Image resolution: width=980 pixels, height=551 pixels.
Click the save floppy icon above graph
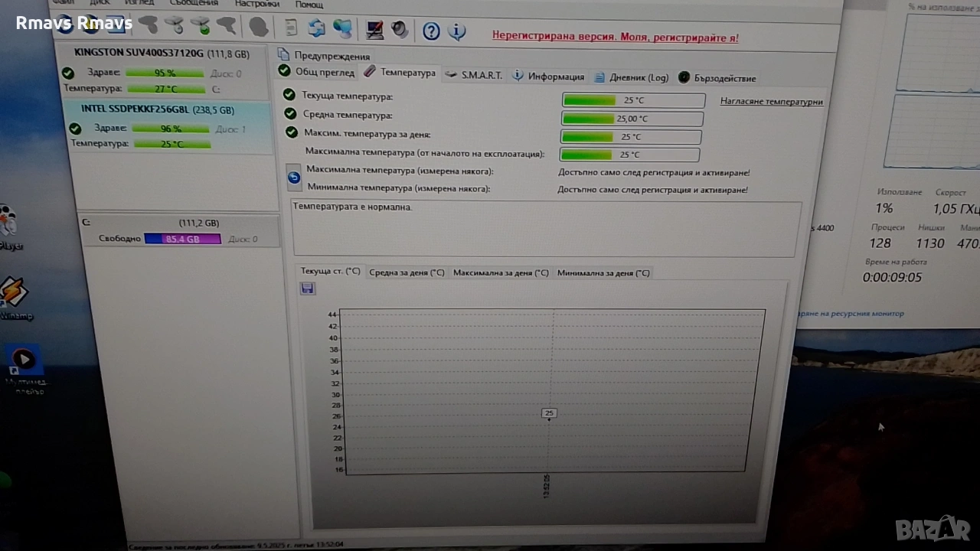point(308,289)
